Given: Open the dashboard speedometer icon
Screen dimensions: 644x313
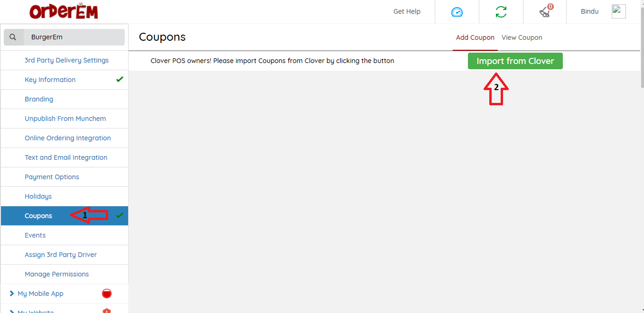Looking at the screenshot, I should [457, 12].
